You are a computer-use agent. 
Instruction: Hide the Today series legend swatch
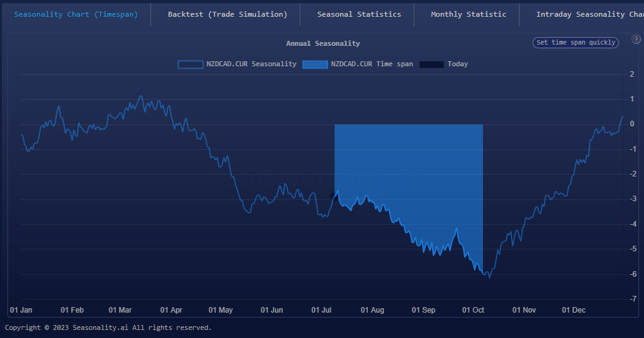tap(431, 64)
